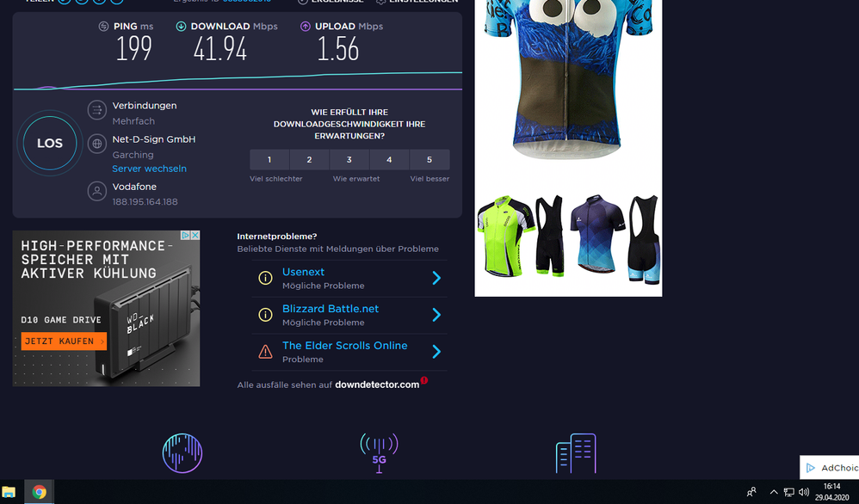Screen dimensions: 859x504
Task: Open the volume control tray icon
Action: pyautogui.click(x=804, y=492)
